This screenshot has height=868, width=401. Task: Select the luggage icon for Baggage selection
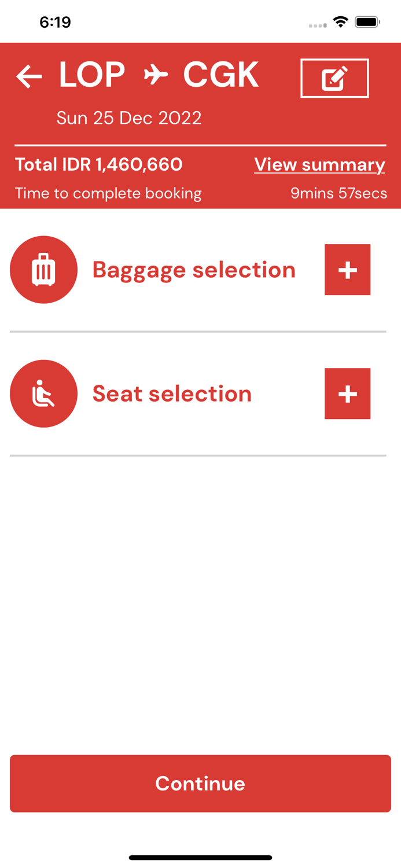pos(43,269)
